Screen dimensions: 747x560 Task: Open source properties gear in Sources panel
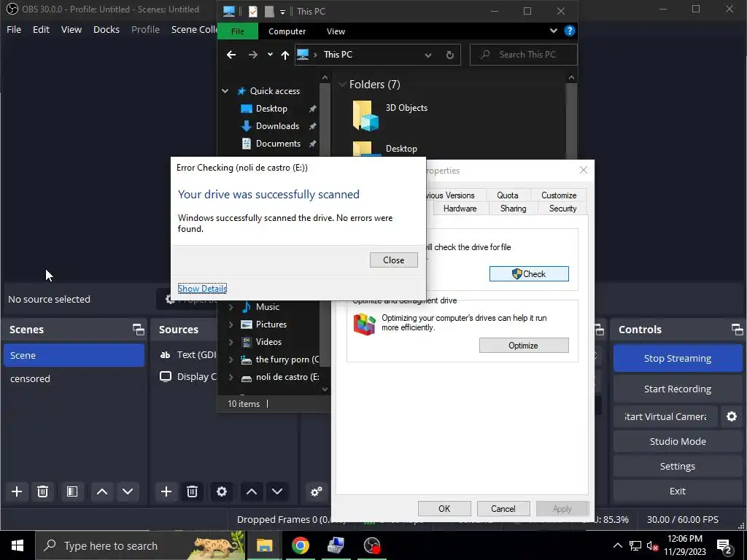pyautogui.click(x=222, y=491)
